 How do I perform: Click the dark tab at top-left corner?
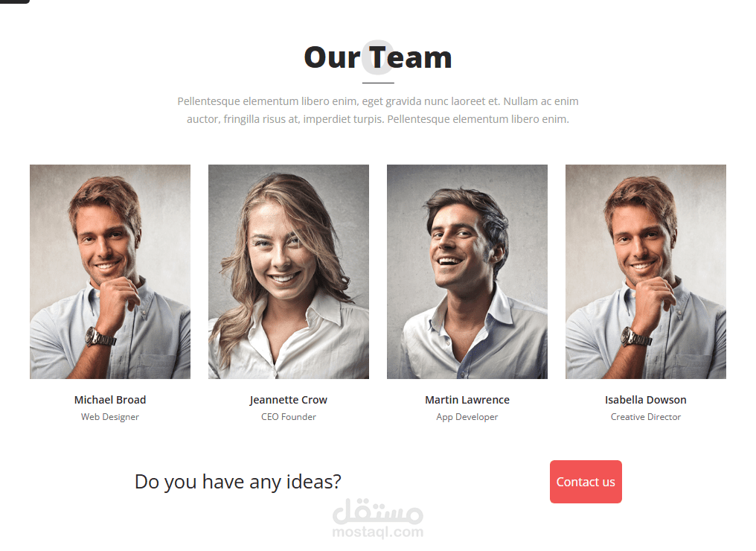[14, 1]
